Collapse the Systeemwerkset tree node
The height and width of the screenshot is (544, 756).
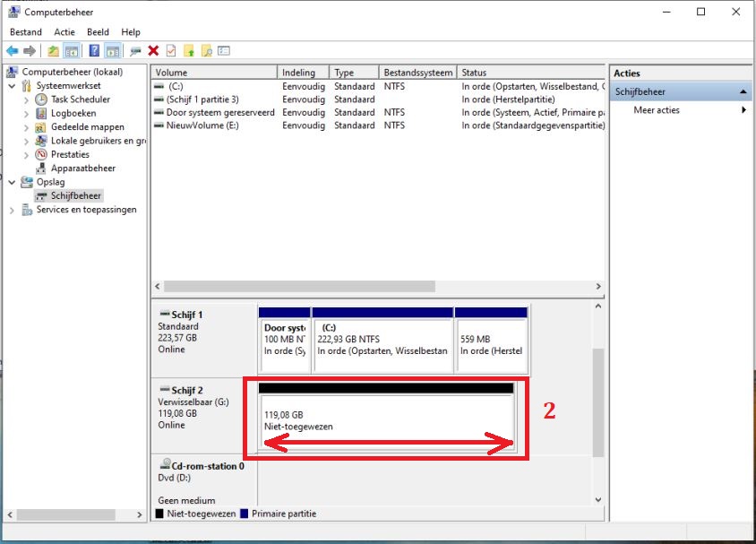tap(12, 86)
